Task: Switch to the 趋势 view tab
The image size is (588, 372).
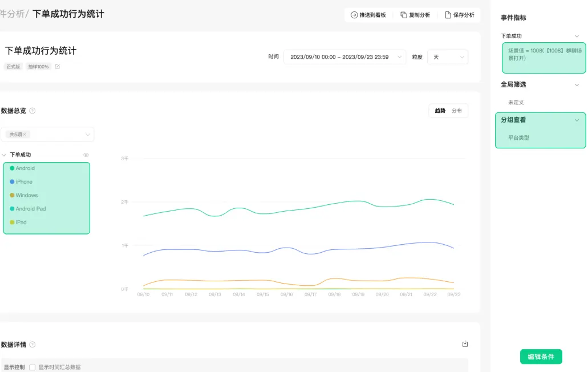Action: 440,111
